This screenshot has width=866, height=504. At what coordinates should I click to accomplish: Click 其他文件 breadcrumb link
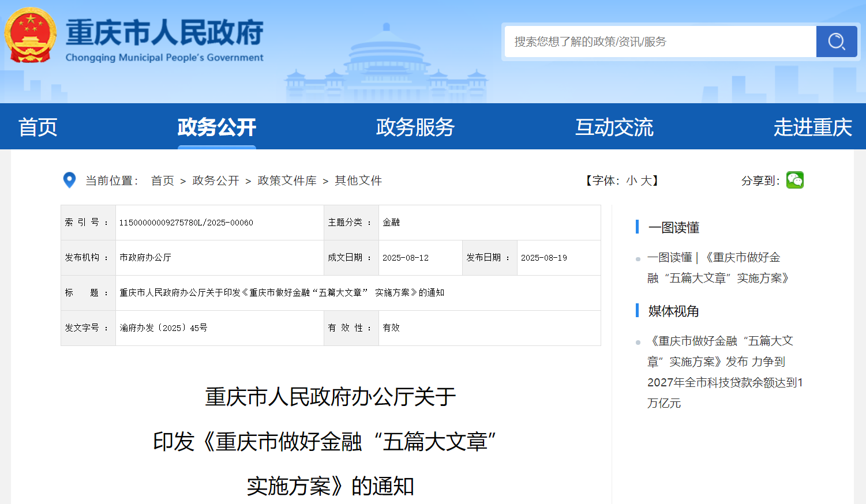click(358, 181)
